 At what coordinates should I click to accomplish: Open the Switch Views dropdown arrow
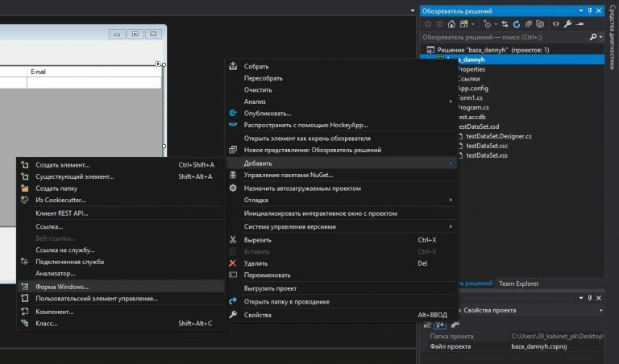472,24
